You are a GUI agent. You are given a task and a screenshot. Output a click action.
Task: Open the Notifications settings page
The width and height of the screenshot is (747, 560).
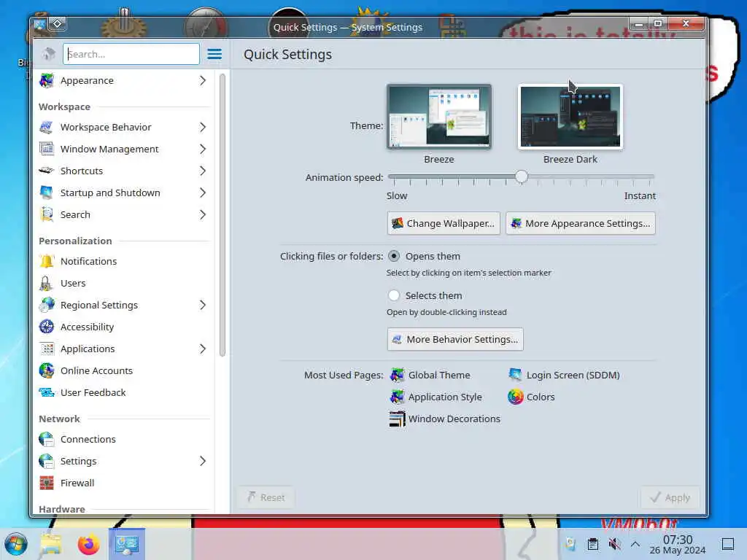click(x=124, y=262)
